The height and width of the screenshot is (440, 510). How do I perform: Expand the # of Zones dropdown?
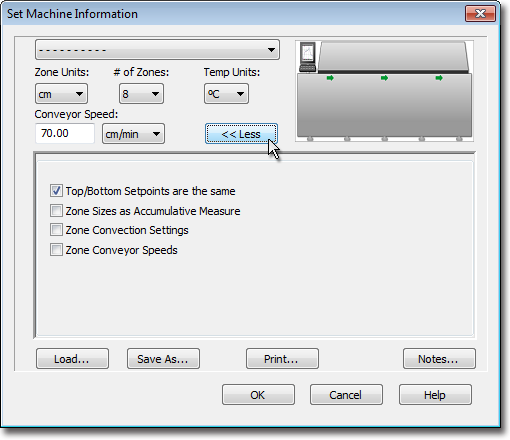pos(141,94)
